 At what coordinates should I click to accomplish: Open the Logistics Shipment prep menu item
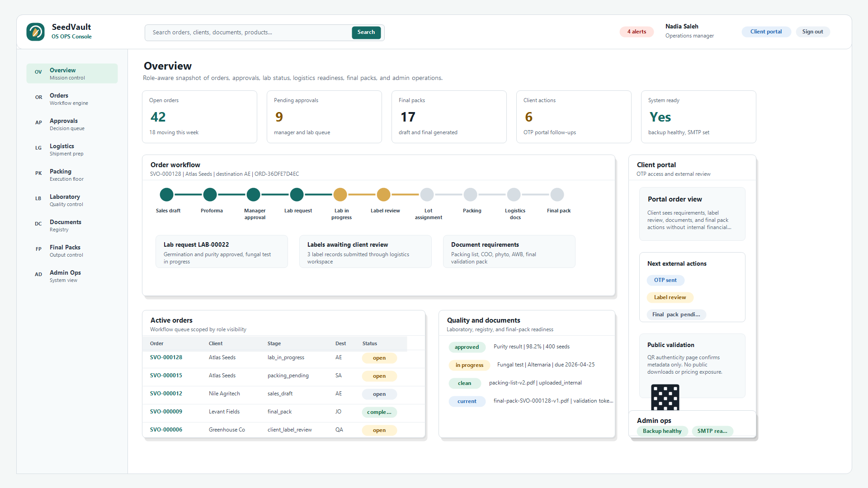72,150
